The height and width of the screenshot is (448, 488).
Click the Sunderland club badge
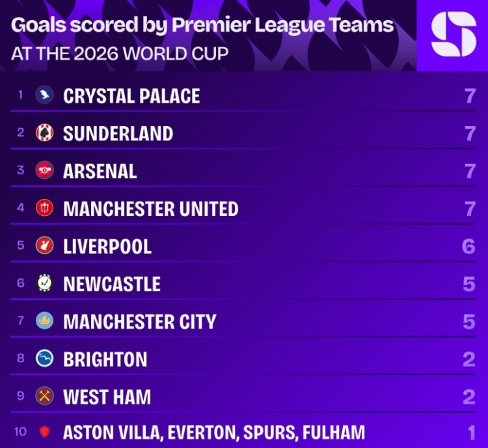tap(44, 132)
